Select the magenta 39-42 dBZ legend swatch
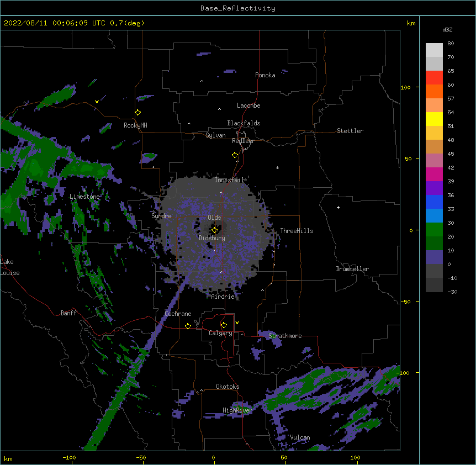 pyautogui.click(x=434, y=174)
